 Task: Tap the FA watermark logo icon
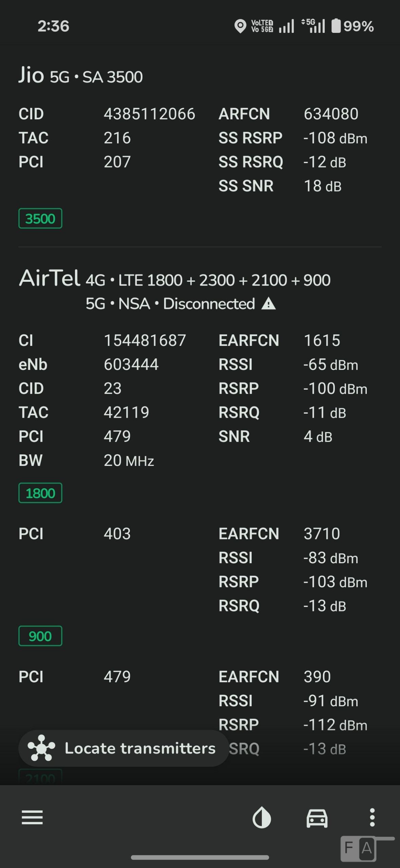point(359,848)
